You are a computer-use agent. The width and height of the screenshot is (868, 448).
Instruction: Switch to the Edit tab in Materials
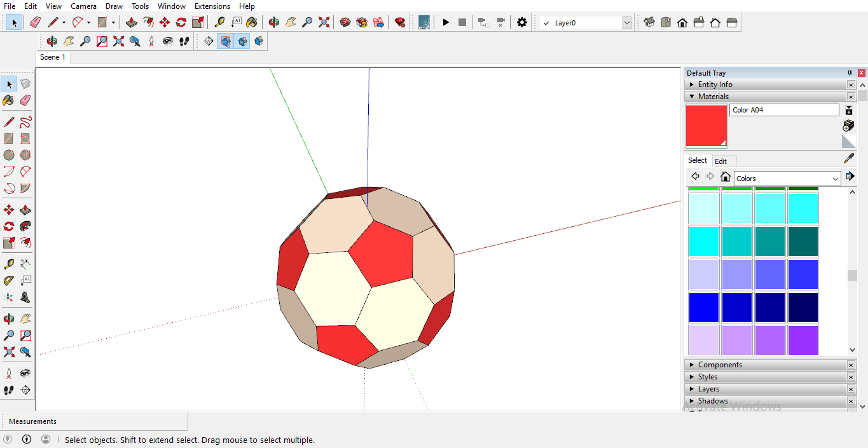coord(720,161)
